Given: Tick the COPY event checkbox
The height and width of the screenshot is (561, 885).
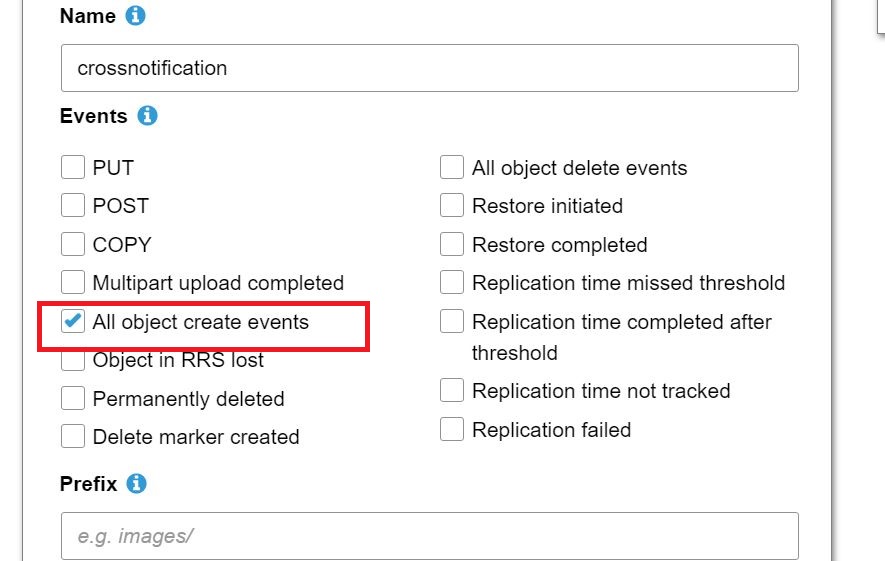Looking at the screenshot, I should (73, 245).
